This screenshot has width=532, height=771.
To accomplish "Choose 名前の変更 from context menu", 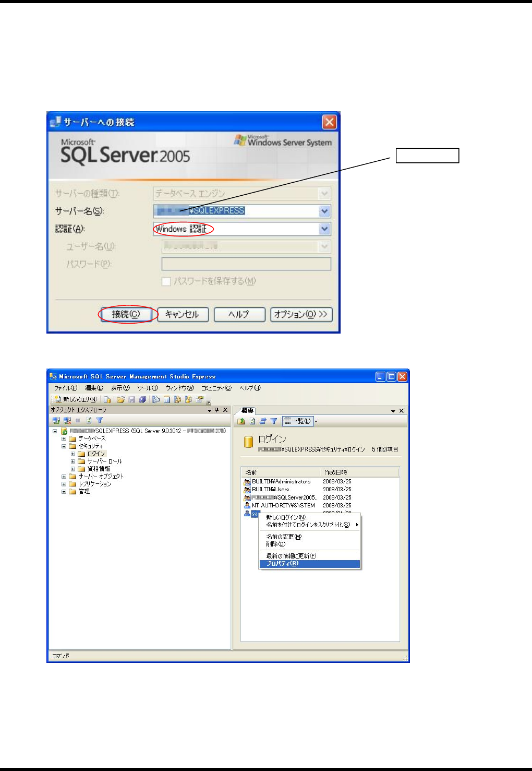I will coord(310,537).
